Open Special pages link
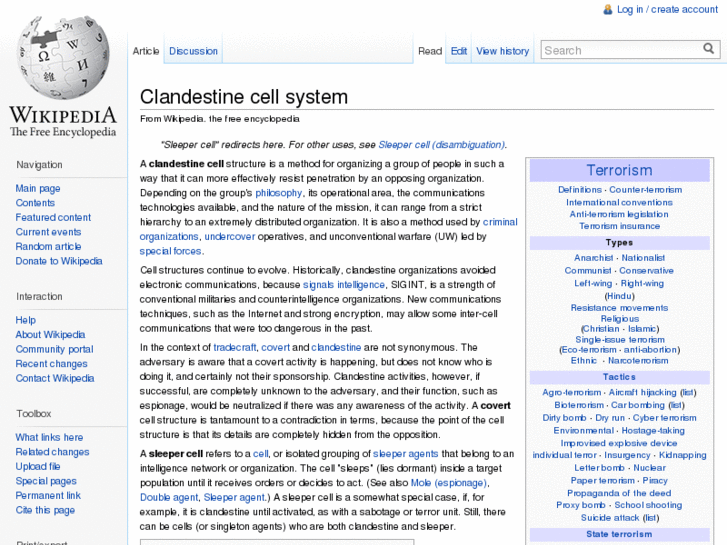Viewport: 727px width, 545px height. tap(46, 481)
